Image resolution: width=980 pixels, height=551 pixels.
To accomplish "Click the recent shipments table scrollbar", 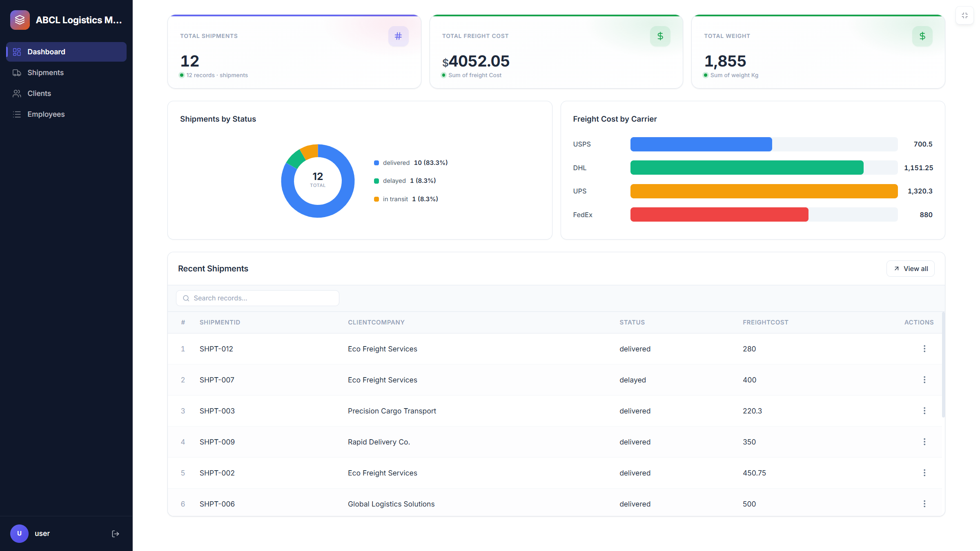I will point(943,364).
